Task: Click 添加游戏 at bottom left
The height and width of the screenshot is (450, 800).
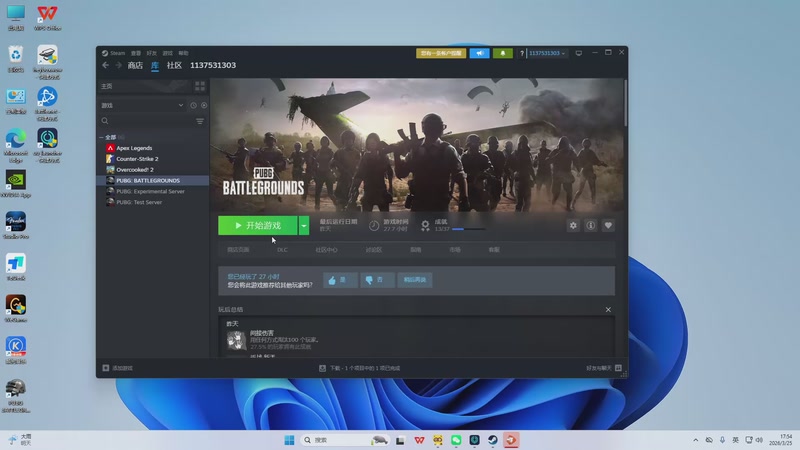Action: [117, 368]
